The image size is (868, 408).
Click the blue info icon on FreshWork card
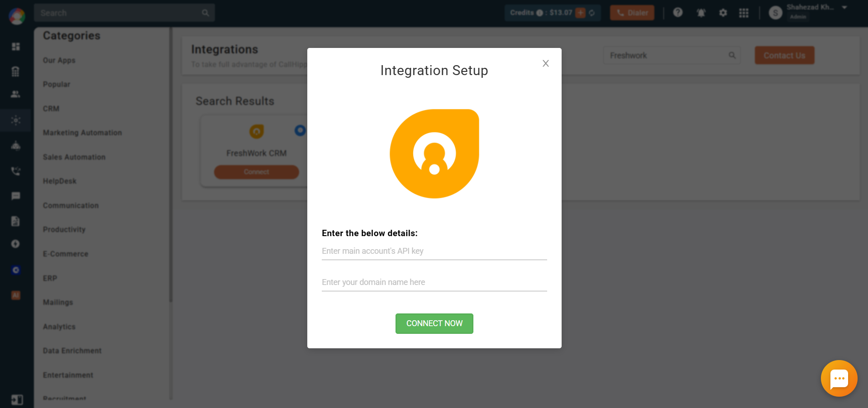(x=300, y=130)
